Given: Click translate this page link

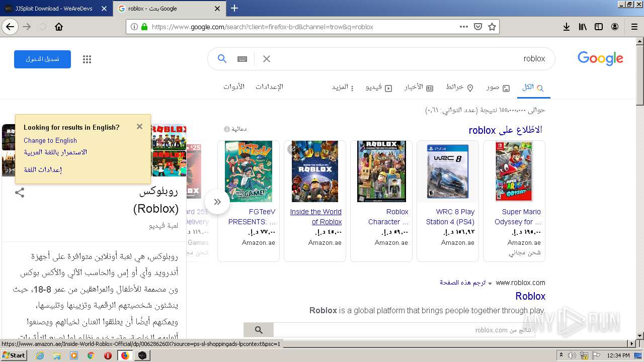Looking at the screenshot, I should (x=462, y=283).
